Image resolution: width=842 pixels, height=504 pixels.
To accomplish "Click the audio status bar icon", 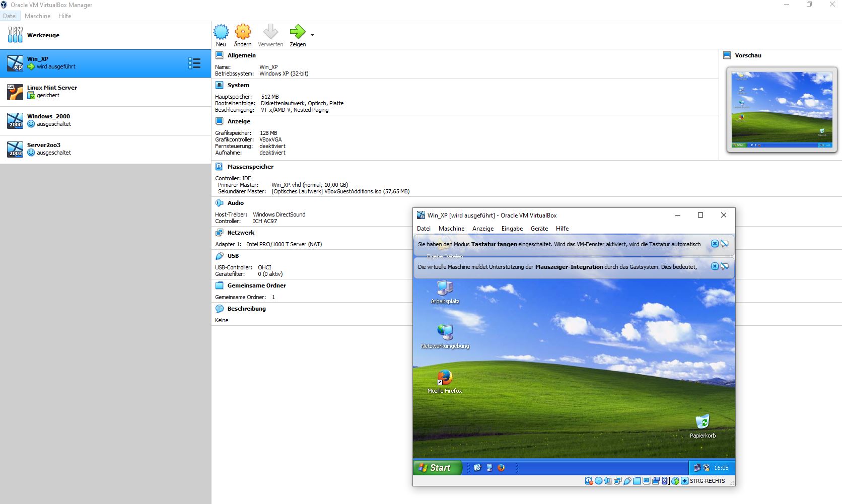I will tap(608, 481).
